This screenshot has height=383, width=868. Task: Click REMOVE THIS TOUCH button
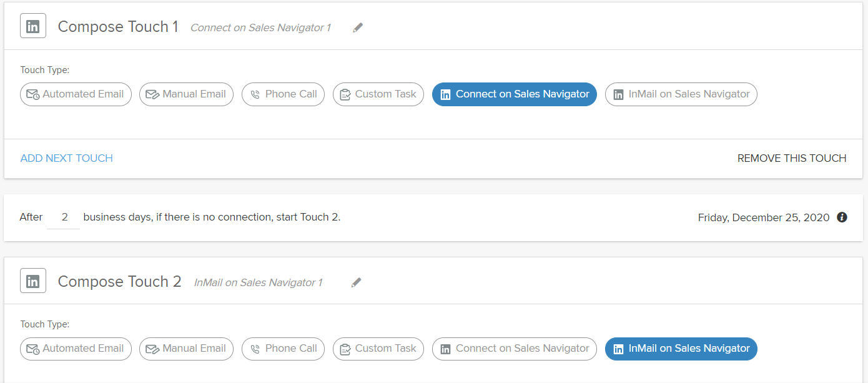coord(792,158)
